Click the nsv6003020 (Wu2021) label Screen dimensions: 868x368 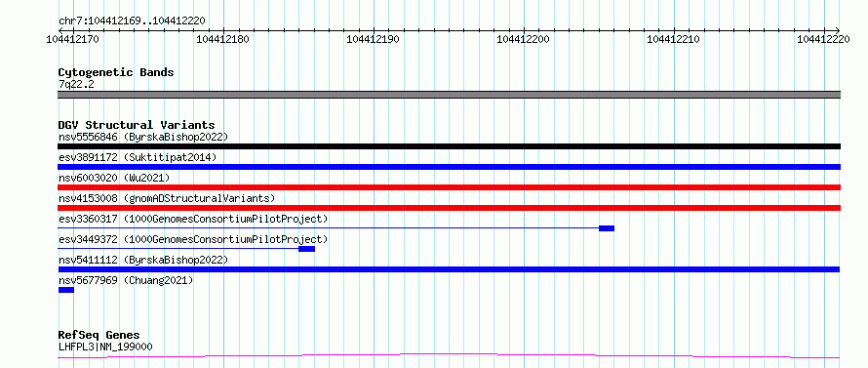[x=114, y=178]
